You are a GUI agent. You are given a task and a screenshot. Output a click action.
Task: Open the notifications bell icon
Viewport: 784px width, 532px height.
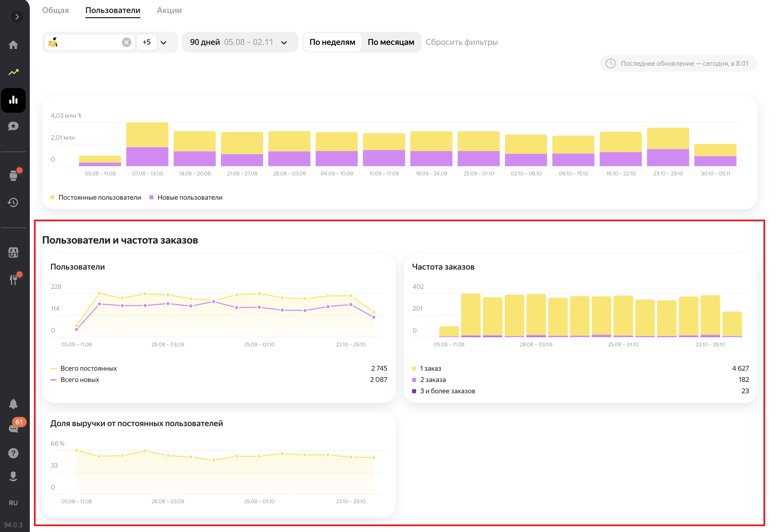coord(13,404)
